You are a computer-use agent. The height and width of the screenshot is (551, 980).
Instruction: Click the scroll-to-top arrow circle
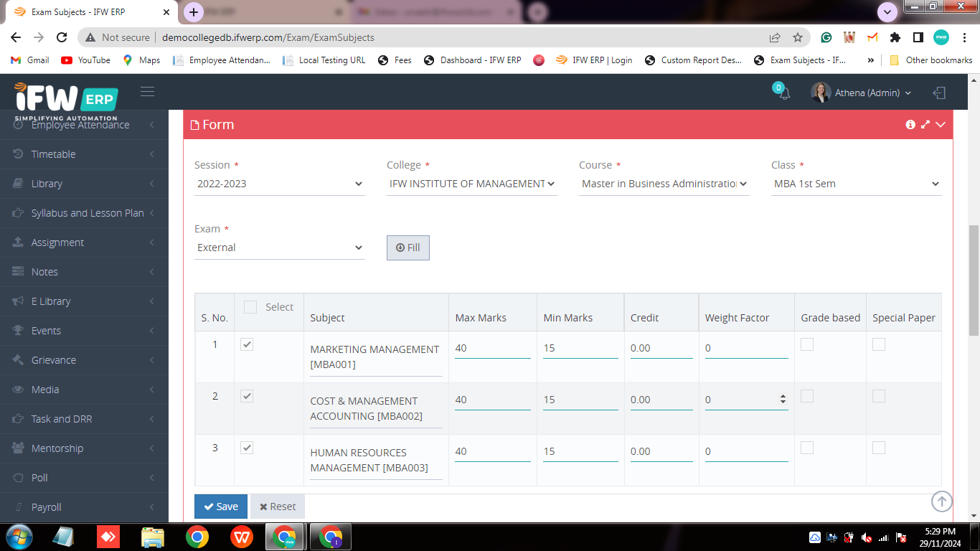pos(942,501)
